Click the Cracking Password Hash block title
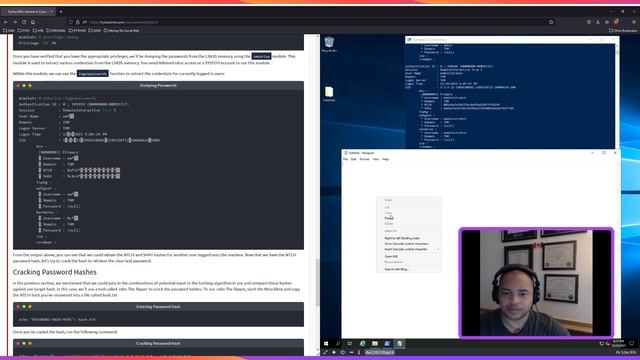The image size is (640, 360). point(158,344)
